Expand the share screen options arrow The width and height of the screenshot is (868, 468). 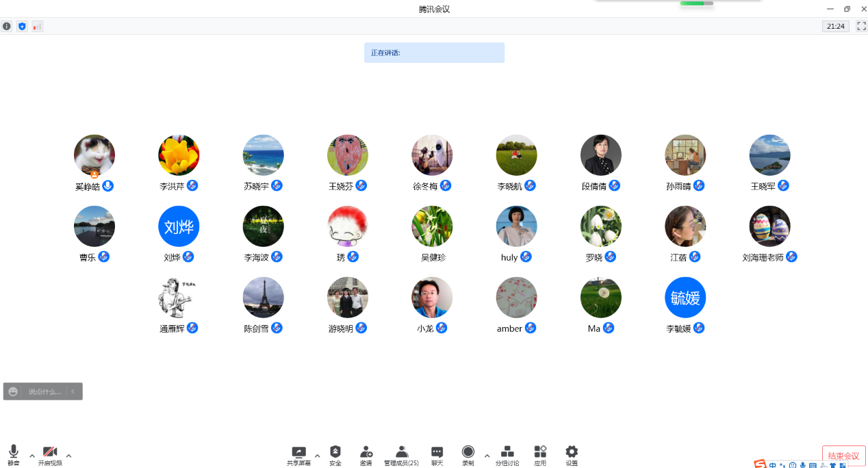point(317,456)
